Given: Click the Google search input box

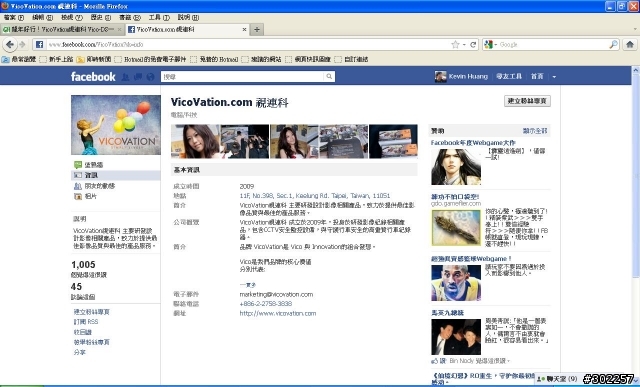Looking at the screenshot, I should 553,44.
